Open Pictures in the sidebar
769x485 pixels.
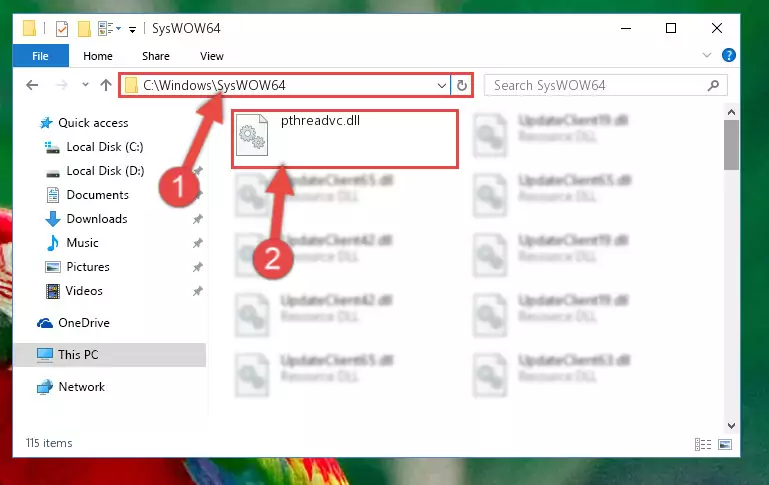click(88, 267)
